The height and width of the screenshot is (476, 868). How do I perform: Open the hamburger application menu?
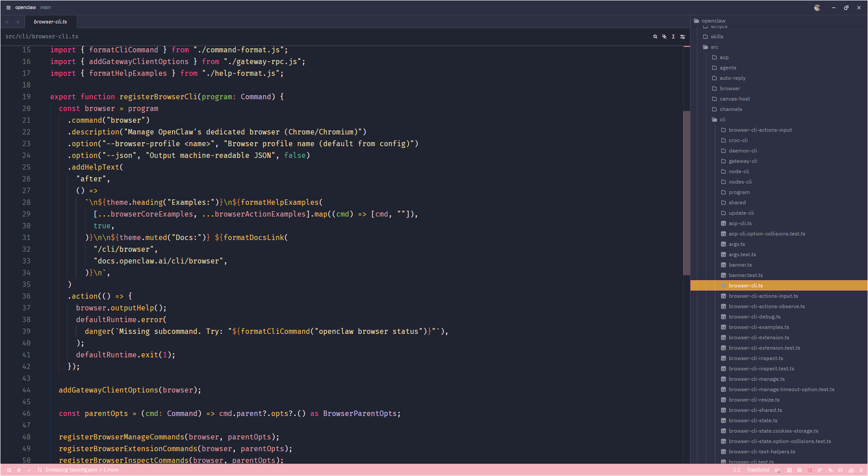coord(8,8)
